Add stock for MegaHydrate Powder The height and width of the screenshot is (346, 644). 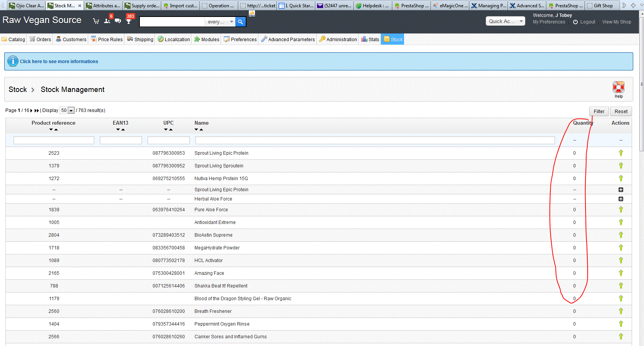(621, 247)
